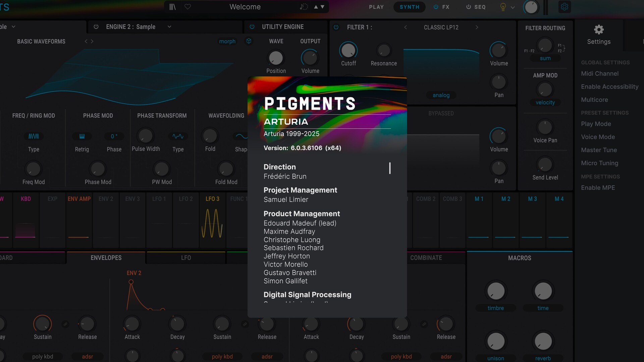Click the Utility Engine Volume knob

[x=310, y=58]
